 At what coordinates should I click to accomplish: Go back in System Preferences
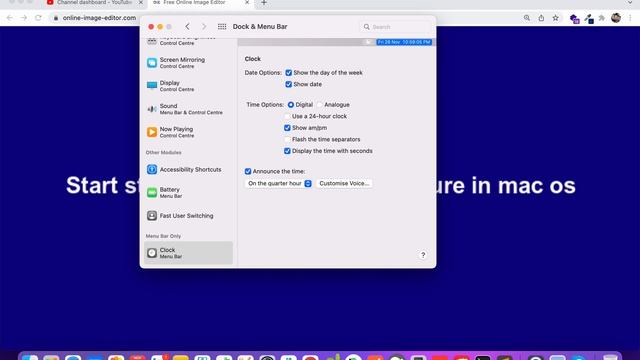click(x=187, y=27)
